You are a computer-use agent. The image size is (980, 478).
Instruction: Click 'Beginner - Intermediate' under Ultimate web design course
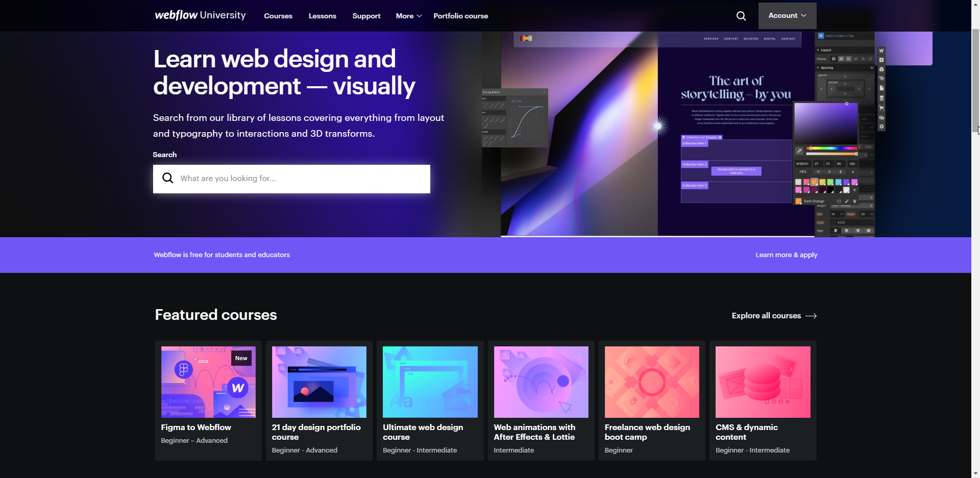(x=420, y=450)
